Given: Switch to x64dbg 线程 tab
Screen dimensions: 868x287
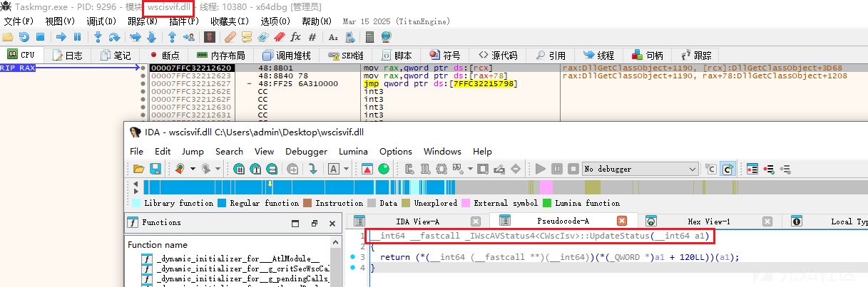Looking at the screenshot, I should point(599,55).
